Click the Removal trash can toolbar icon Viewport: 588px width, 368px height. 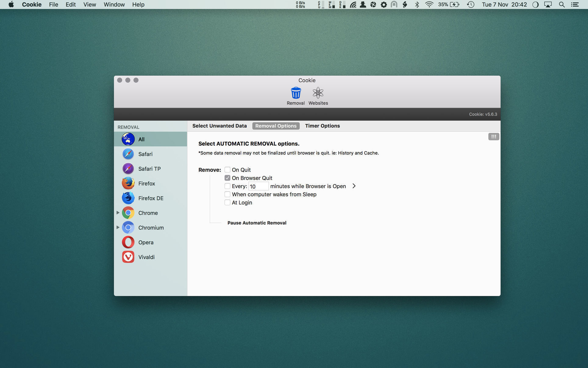tap(295, 93)
